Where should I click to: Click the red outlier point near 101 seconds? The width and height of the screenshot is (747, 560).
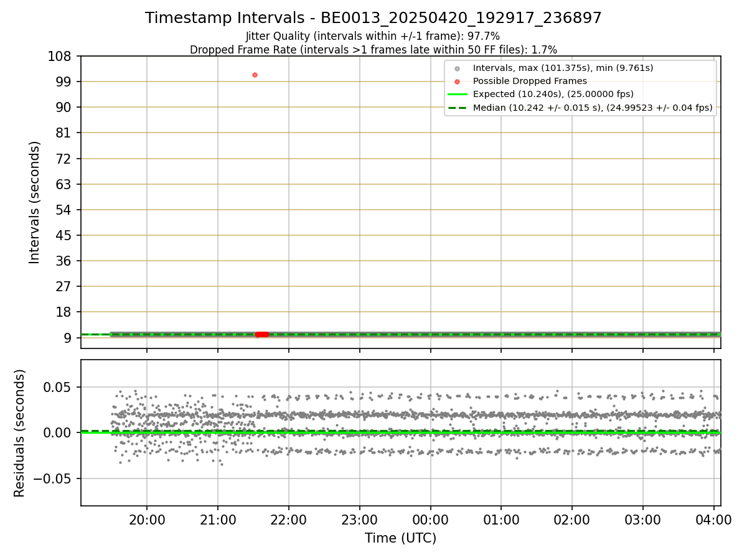(x=255, y=75)
